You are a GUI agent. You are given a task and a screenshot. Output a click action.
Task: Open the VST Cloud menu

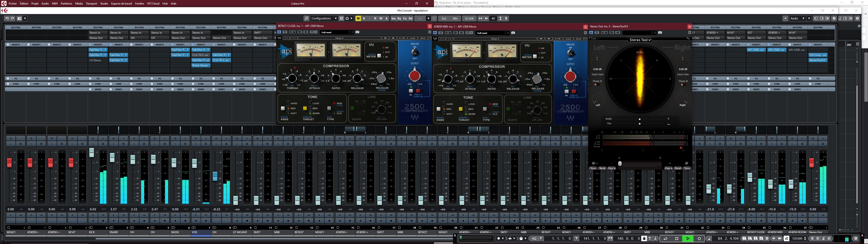click(153, 3)
